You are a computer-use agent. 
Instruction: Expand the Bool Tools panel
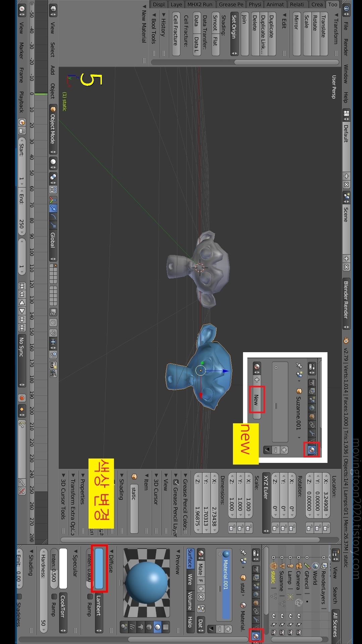click(154, 29)
